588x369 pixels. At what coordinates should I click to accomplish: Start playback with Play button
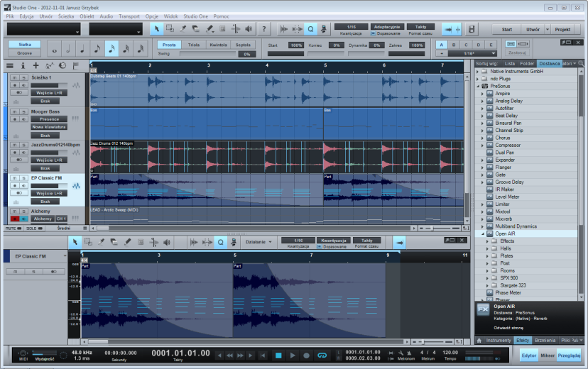pyautogui.click(x=293, y=355)
